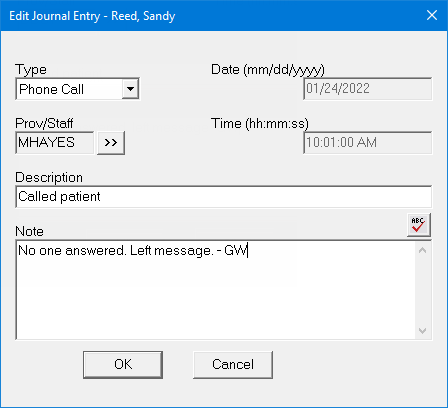Click the Note scrollbar up arrow
This screenshot has width=448, height=408.
click(423, 250)
